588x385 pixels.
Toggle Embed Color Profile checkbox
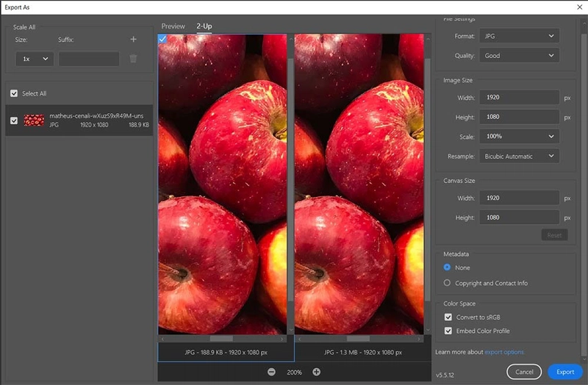[448, 331]
